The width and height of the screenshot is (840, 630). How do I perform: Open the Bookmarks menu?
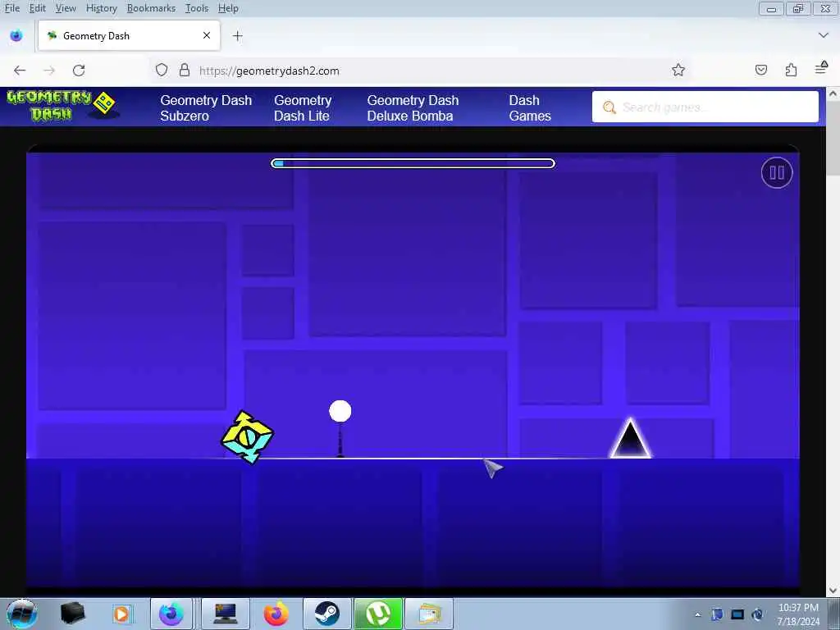point(151,8)
